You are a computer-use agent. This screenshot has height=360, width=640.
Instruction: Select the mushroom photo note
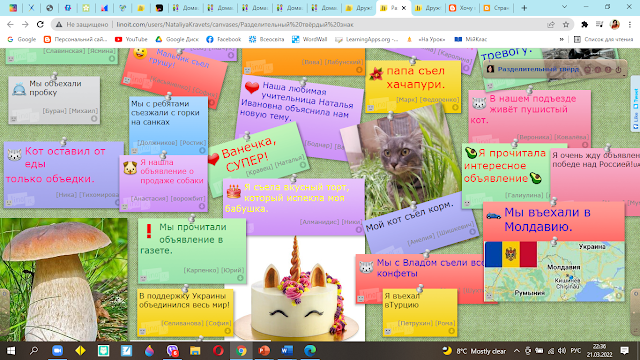[x=63, y=280]
